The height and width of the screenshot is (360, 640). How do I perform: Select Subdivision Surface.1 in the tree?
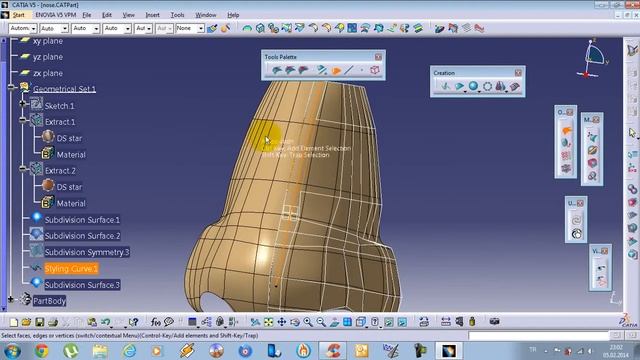(82, 220)
